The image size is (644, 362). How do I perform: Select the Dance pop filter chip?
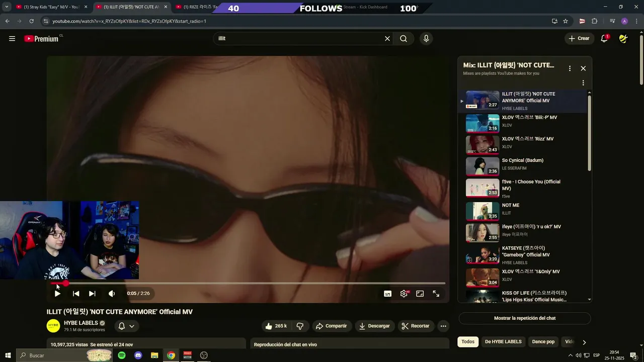543,342
